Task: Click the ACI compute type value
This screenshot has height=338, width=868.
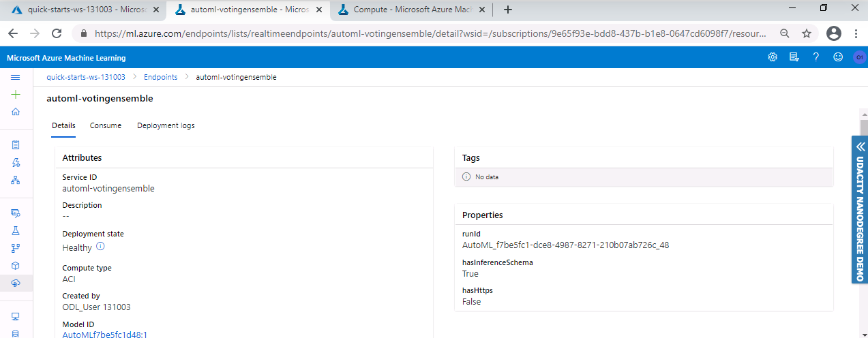Action: (69, 279)
